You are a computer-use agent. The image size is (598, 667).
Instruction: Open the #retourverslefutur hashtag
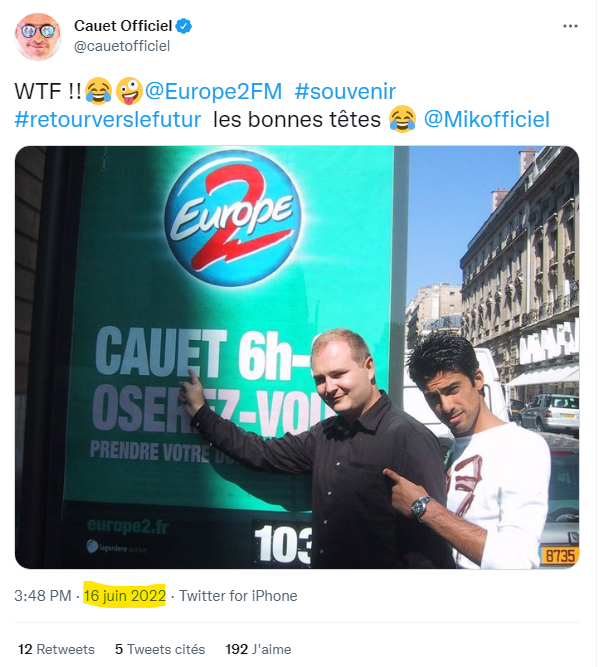(x=108, y=120)
